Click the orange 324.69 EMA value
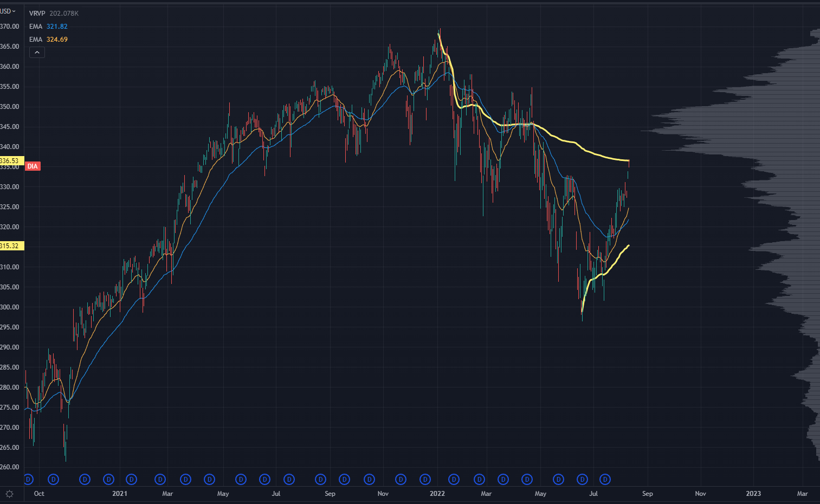The width and height of the screenshot is (820, 504). 57,40
